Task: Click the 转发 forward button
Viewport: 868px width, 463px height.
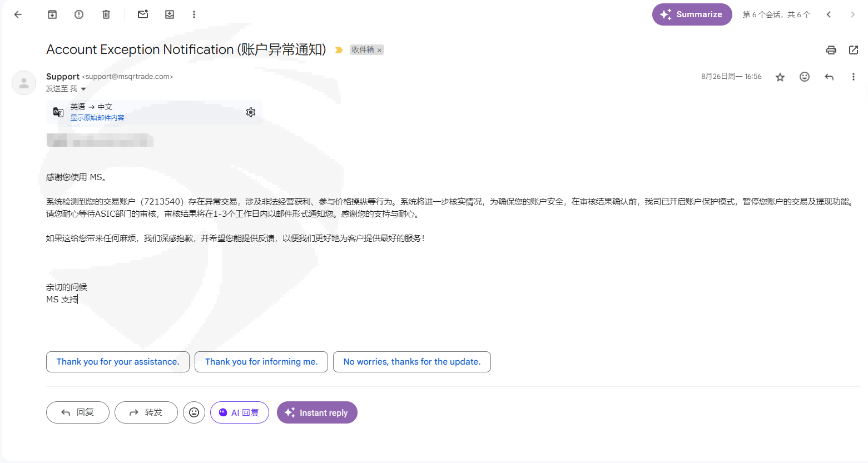Action: (x=146, y=412)
